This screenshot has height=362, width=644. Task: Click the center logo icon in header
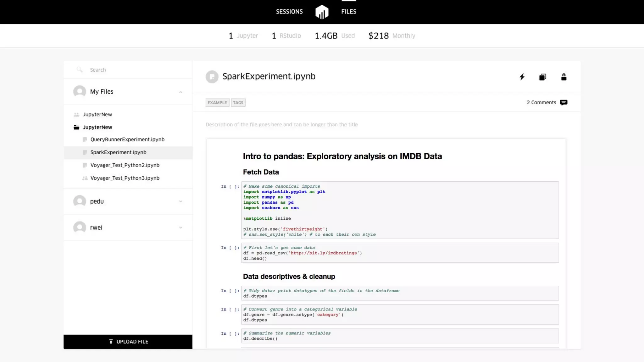(x=322, y=12)
